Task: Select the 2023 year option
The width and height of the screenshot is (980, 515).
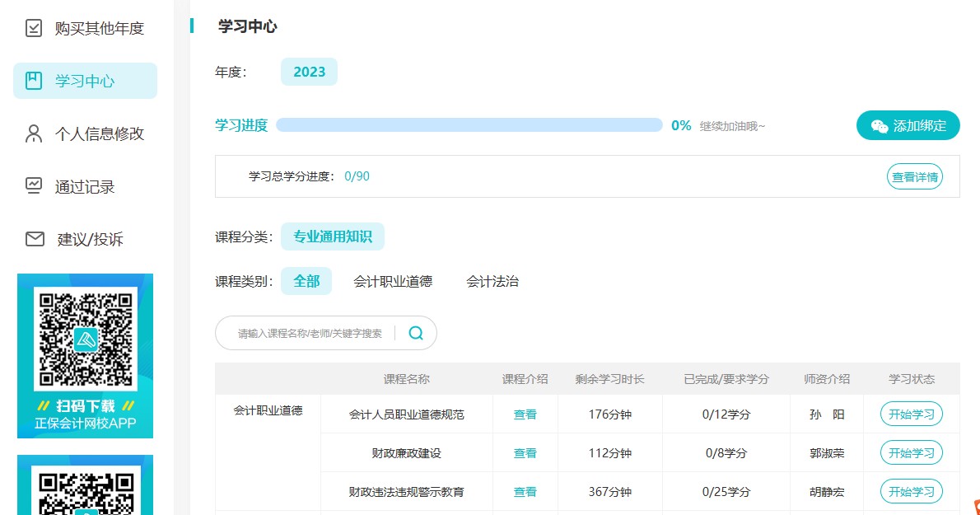Action: [x=309, y=72]
